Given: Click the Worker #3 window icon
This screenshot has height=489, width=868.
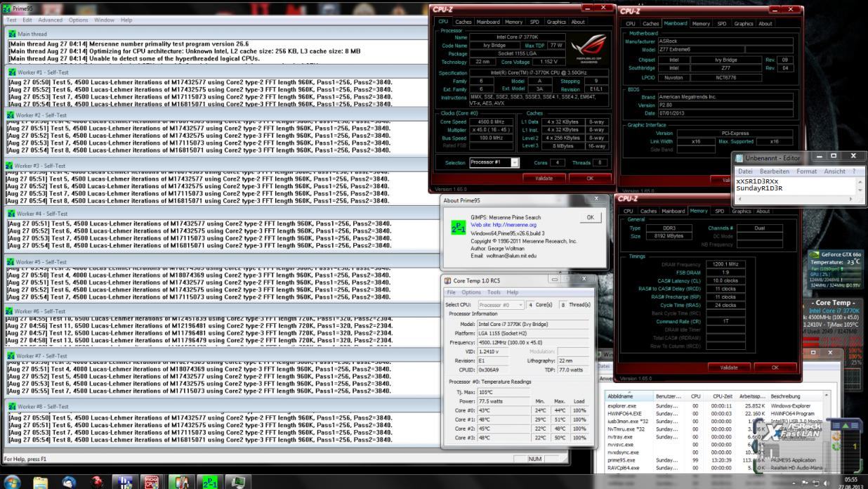Looking at the screenshot, I should pyautogui.click(x=10, y=166).
